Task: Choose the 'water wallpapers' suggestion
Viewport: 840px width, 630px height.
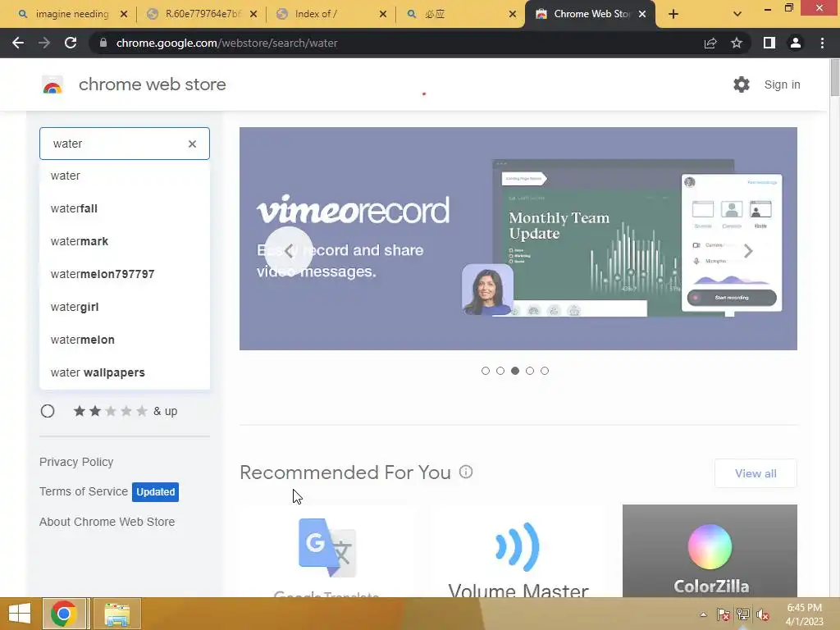Action: [125, 372]
